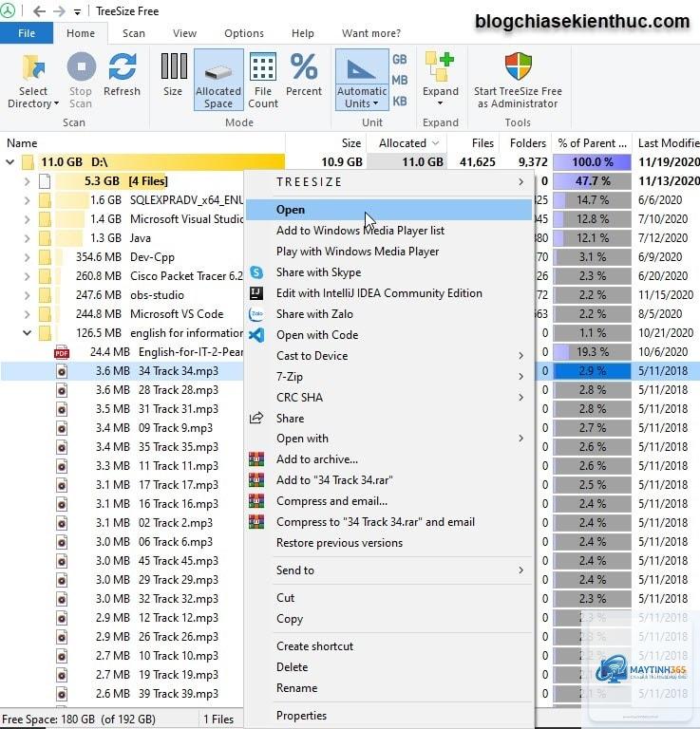The image size is (700, 729).
Task: Choose Play with Windows Media Player
Action: [x=388, y=252]
